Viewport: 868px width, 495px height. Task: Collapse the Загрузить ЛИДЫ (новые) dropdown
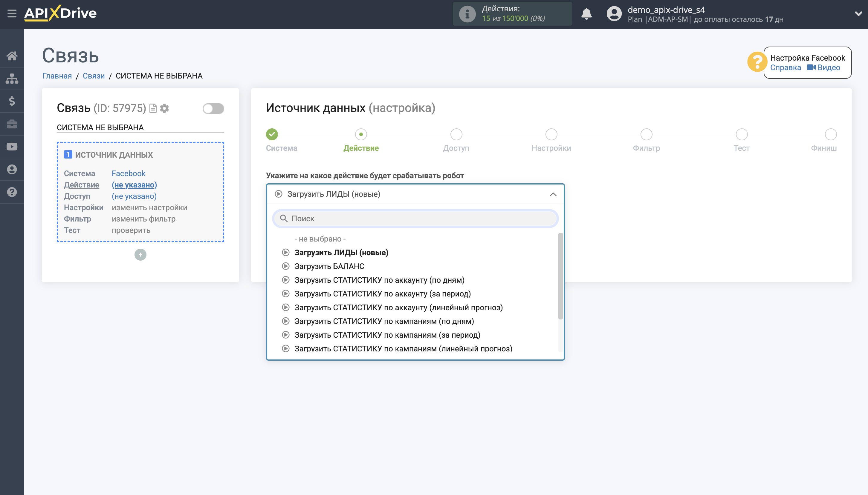(x=553, y=194)
